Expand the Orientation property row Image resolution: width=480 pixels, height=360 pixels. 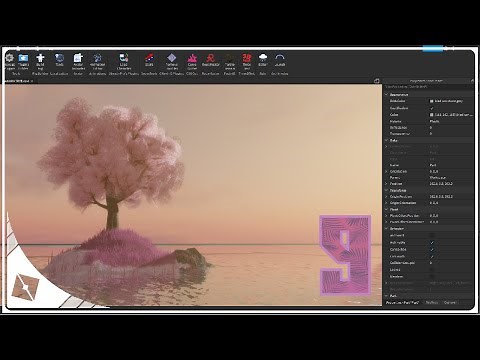386,171
